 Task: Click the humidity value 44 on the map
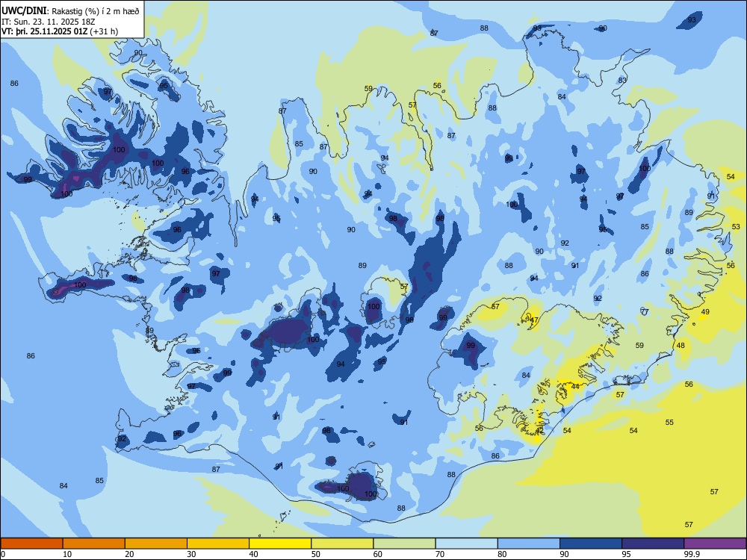tap(575, 386)
